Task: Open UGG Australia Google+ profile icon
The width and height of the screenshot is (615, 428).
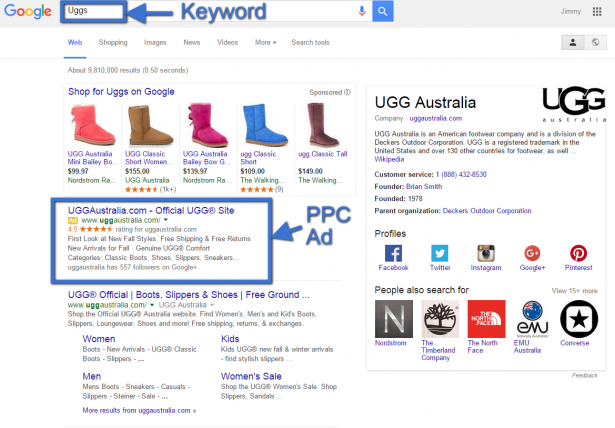Action: 532,253
